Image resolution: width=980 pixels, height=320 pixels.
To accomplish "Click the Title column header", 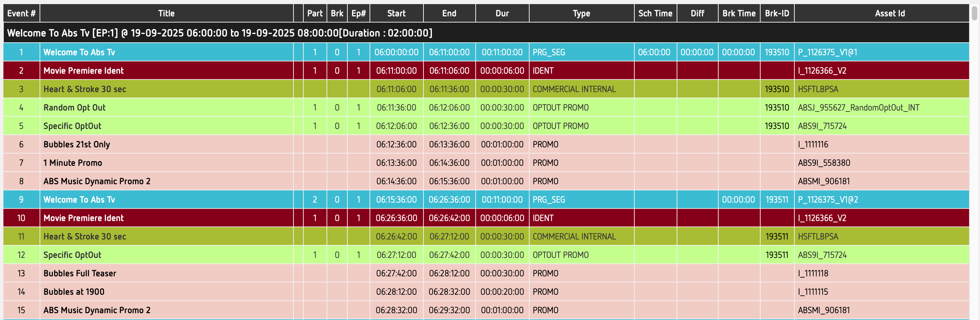I will click(166, 13).
